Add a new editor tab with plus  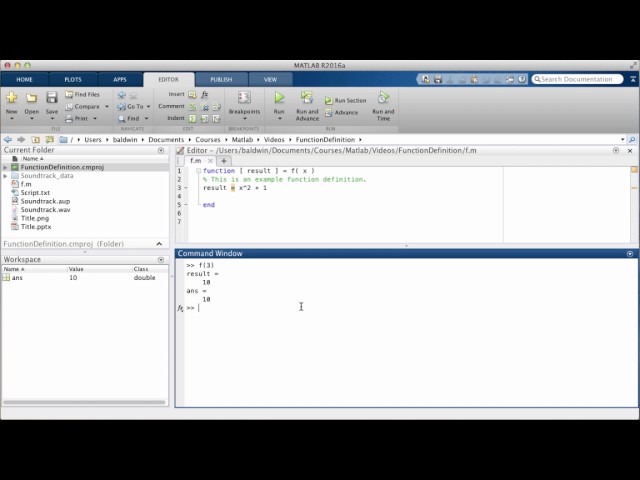pyautogui.click(x=224, y=161)
